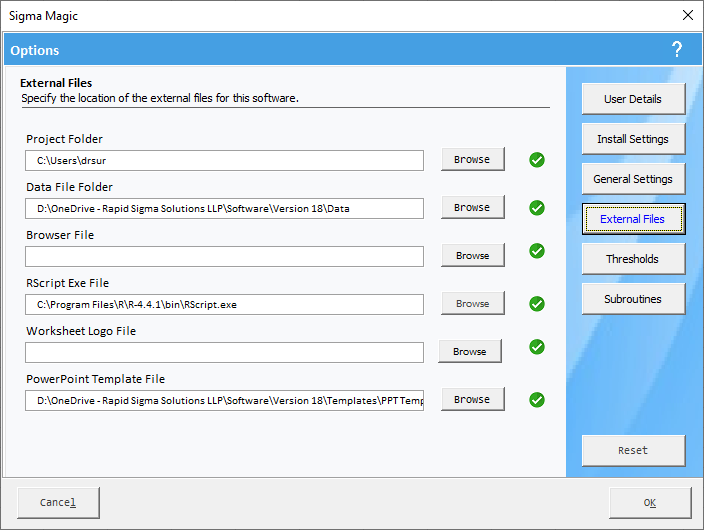
Task: Click green checkmark beside Browser File
Action: coord(537,251)
